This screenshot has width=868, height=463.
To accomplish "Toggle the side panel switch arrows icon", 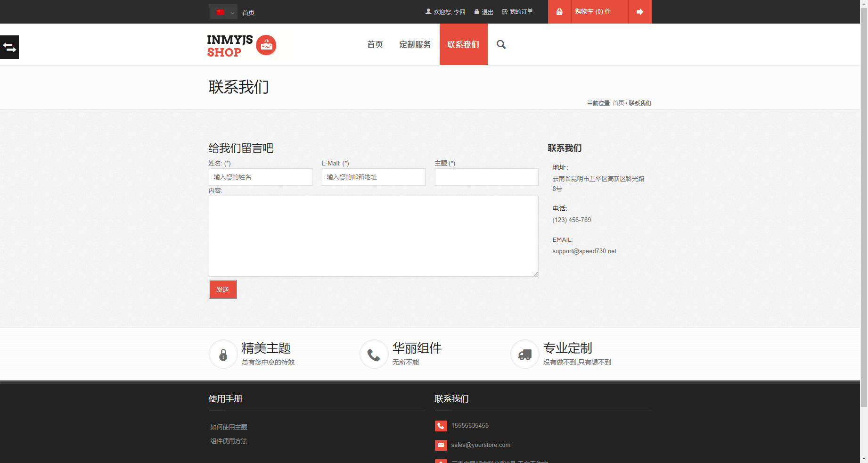I will point(9,47).
